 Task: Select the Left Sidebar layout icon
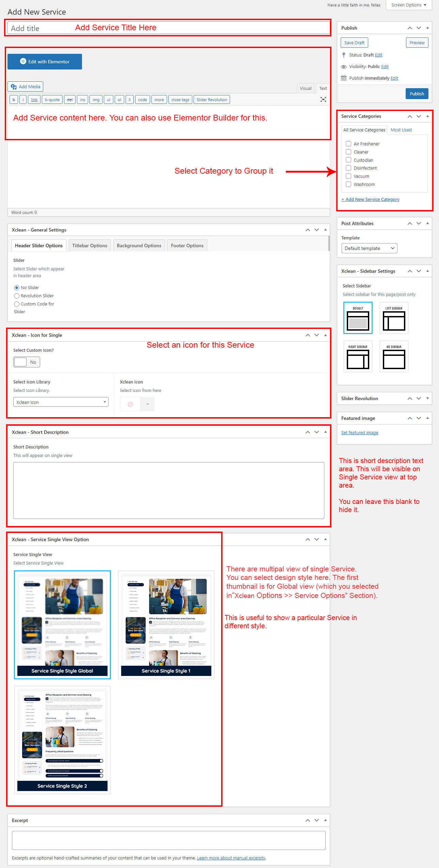coord(394,318)
